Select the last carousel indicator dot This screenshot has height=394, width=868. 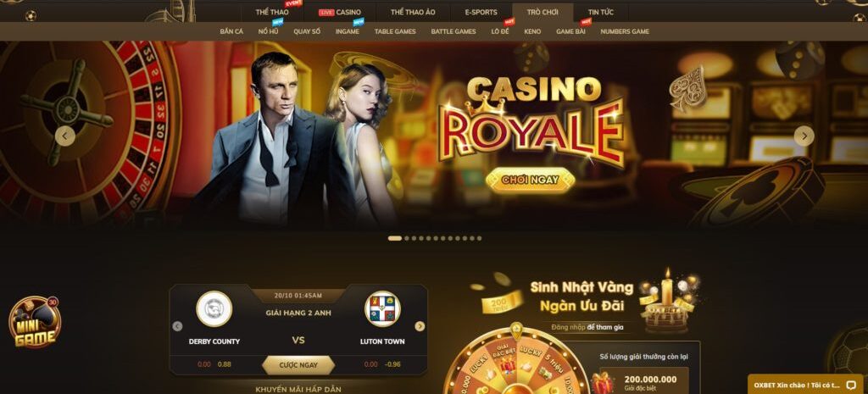[480, 238]
